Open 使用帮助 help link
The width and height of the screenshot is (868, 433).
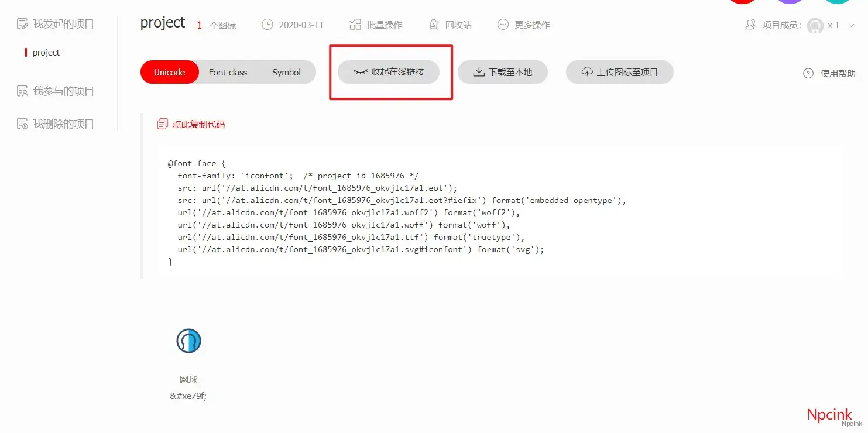click(829, 73)
